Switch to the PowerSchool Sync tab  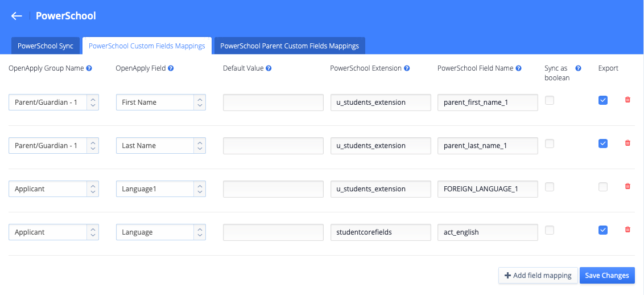(x=46, y=46)
